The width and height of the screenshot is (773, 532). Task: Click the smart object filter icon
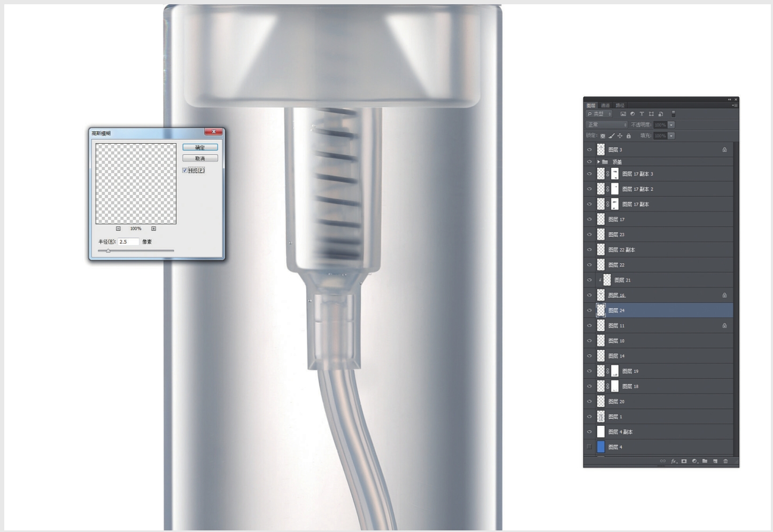661,114
